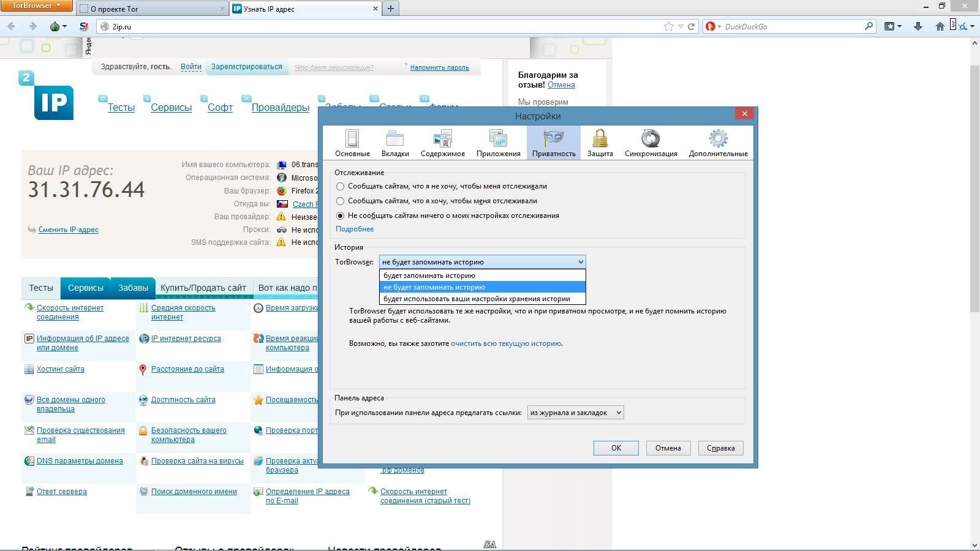Open the Вкладки settings pane
The image size is (980, 551).
coord(395,143)
